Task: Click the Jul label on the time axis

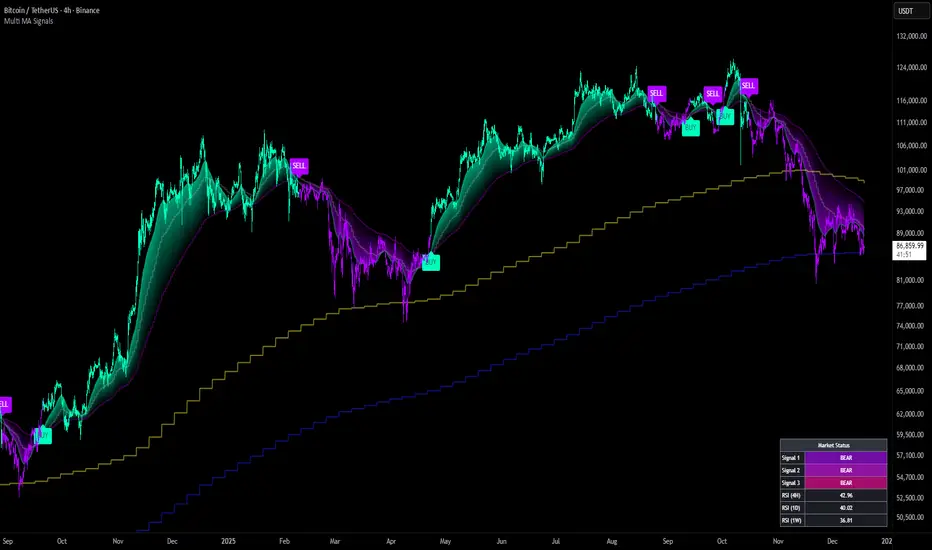Action: pyautogui.click(x=556, y=541)
